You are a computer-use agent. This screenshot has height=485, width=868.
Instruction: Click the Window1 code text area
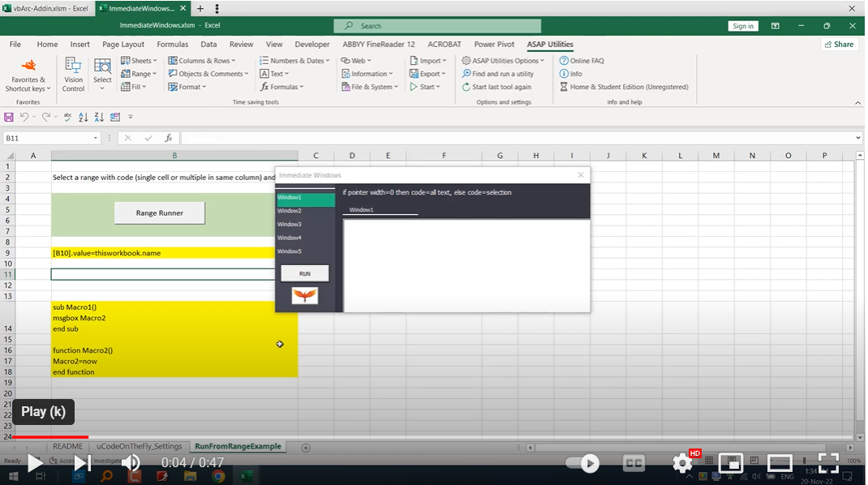pyautogui.click(x=466, y=266)
